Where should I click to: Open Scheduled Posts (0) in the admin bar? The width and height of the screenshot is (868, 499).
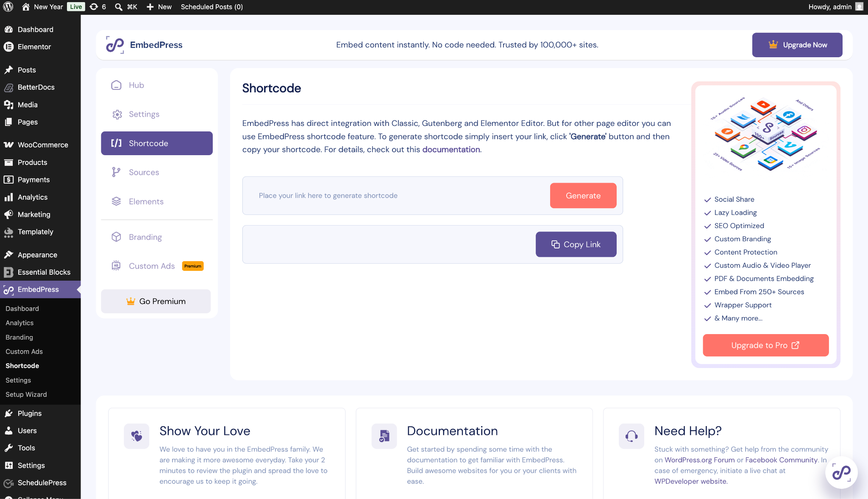212,7
